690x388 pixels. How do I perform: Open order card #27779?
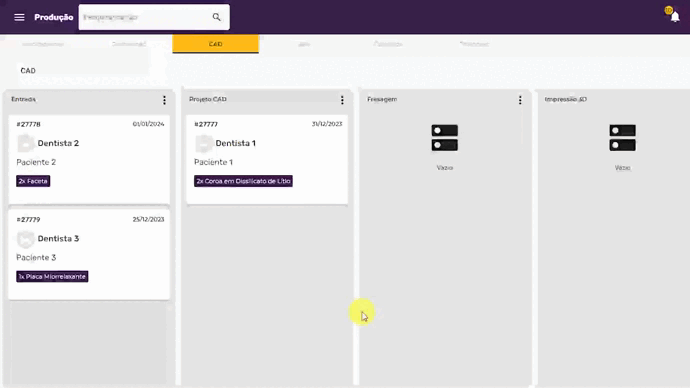89,254
